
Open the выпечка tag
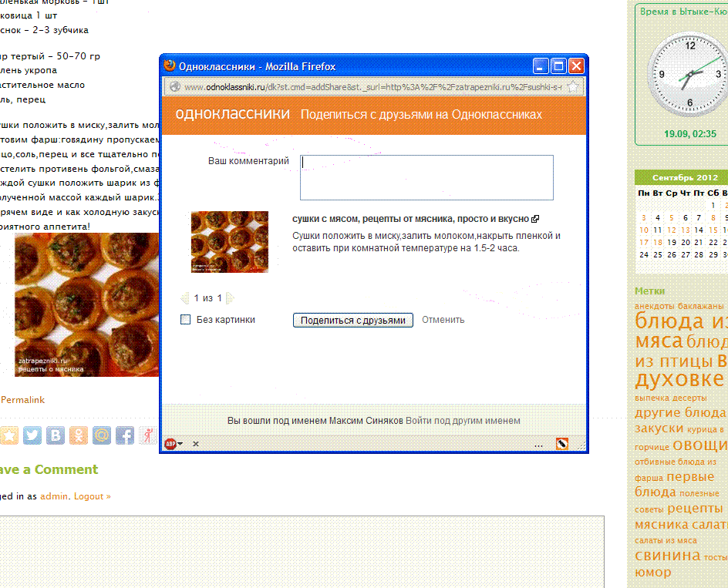[652, 398]
